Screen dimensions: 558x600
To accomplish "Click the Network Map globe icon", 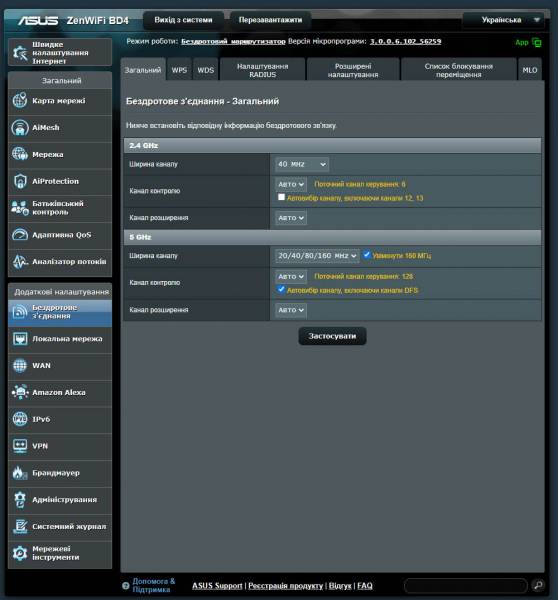I will point(20,101).
